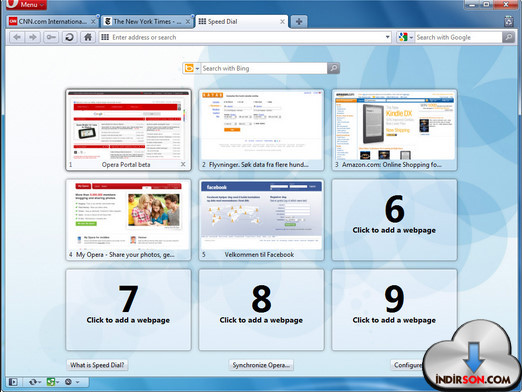Open a new tab with plus button

[x=299, y=22]
